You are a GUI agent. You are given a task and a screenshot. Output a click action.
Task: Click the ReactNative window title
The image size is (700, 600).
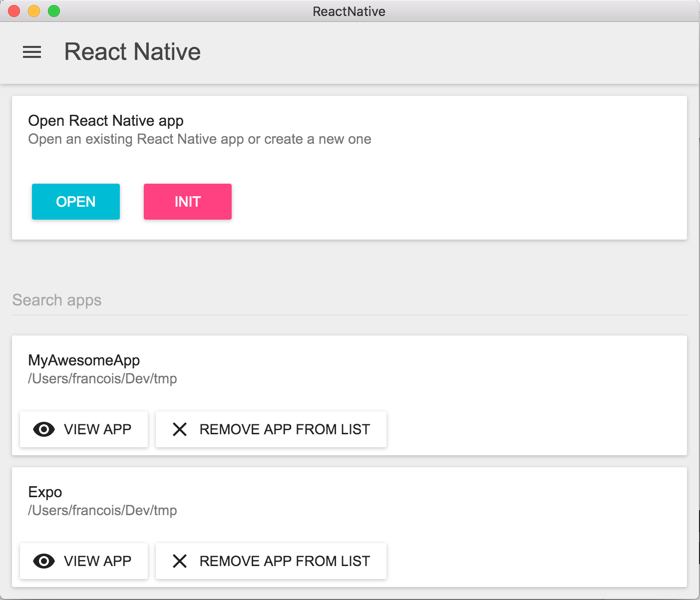[x=349, y=11]
